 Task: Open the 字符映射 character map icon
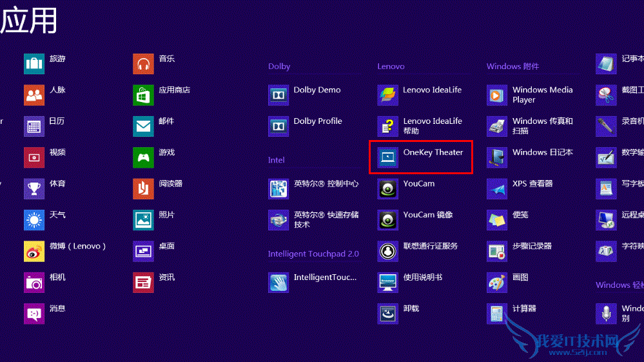click(x=606, y=251)
